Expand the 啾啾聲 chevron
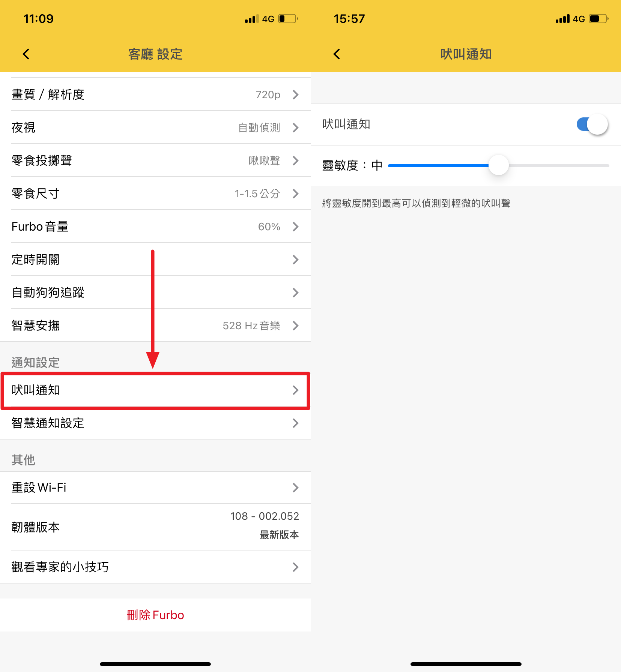Viewport: 621px width, 672px height. [296, 160]
